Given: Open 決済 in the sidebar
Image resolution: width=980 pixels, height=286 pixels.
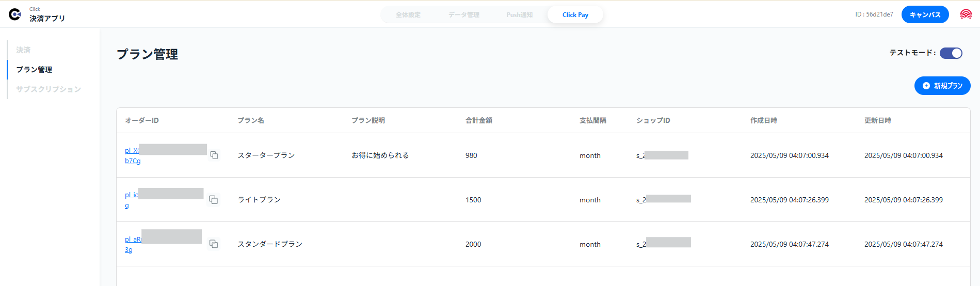Looking at the screenshot, I should [23, 50].
